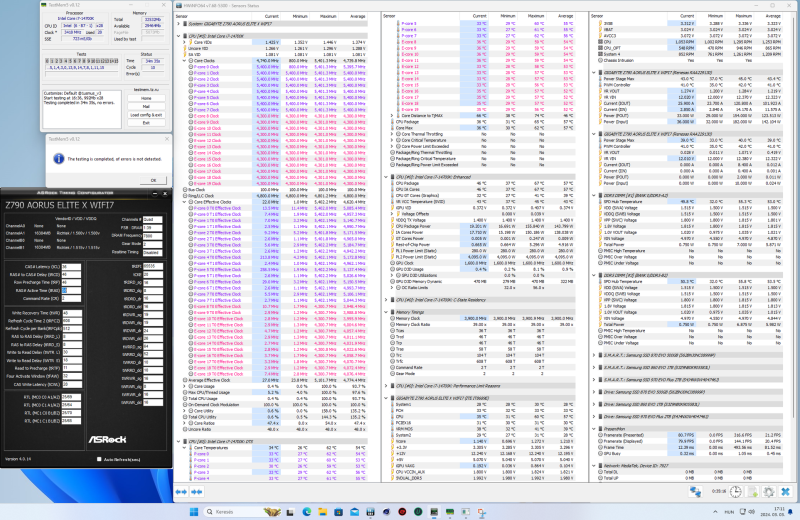Collapse the CPU [#0] Intel Core i7-14700K group
The width and height of the screenshot is (800, 520).
(179, 36)
